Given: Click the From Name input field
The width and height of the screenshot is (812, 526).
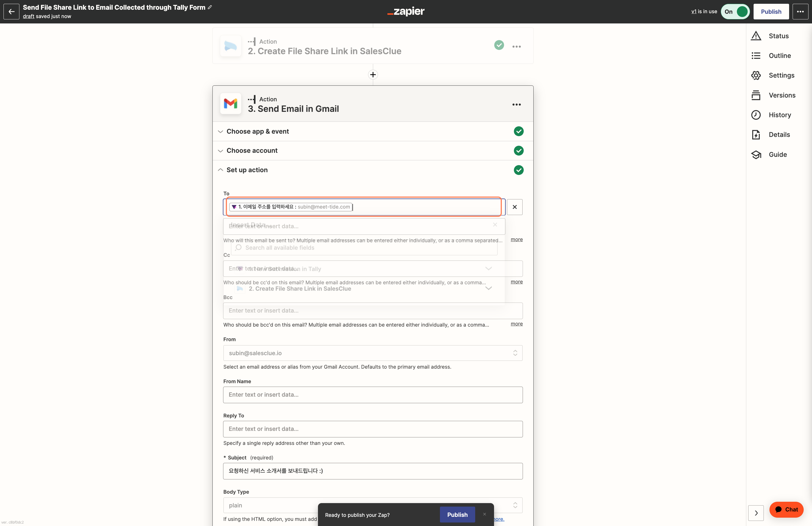Looking at the screenshot, I should 373,395.
